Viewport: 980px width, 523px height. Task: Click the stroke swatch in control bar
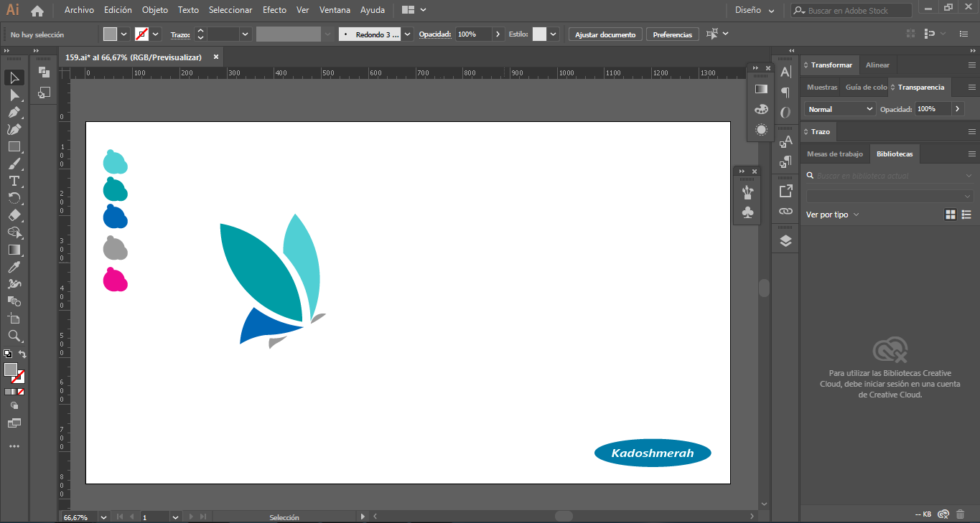tap(141, 34)
